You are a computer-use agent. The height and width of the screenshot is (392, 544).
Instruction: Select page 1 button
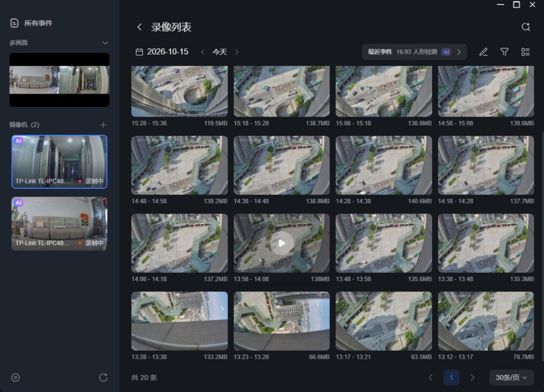point(451,377)
